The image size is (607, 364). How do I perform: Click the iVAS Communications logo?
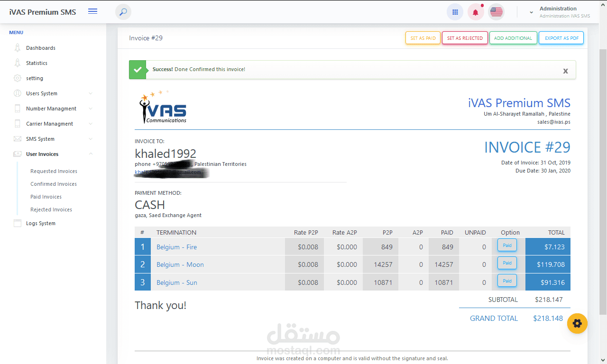163,108
